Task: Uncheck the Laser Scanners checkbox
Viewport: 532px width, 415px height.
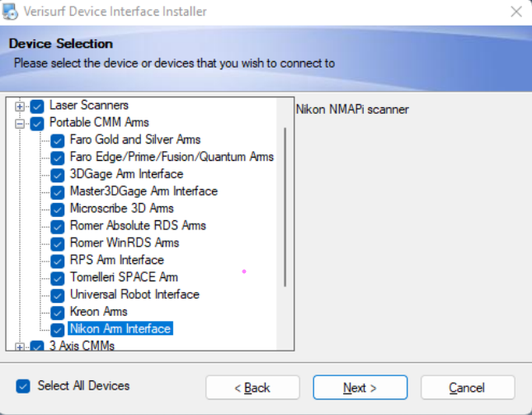Action: (x=37, y=106)
